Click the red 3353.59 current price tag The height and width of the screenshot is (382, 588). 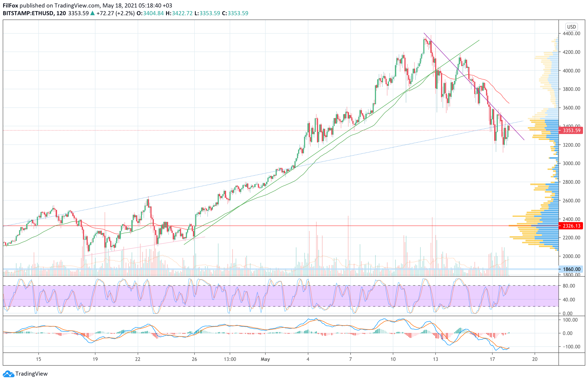coord(571,130)
